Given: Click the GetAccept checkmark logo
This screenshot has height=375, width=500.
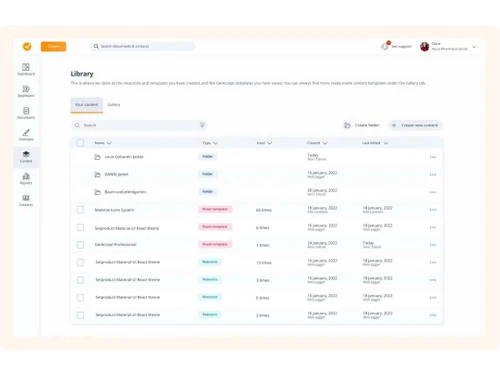Looking at the screenshot, I should [27, 46].
